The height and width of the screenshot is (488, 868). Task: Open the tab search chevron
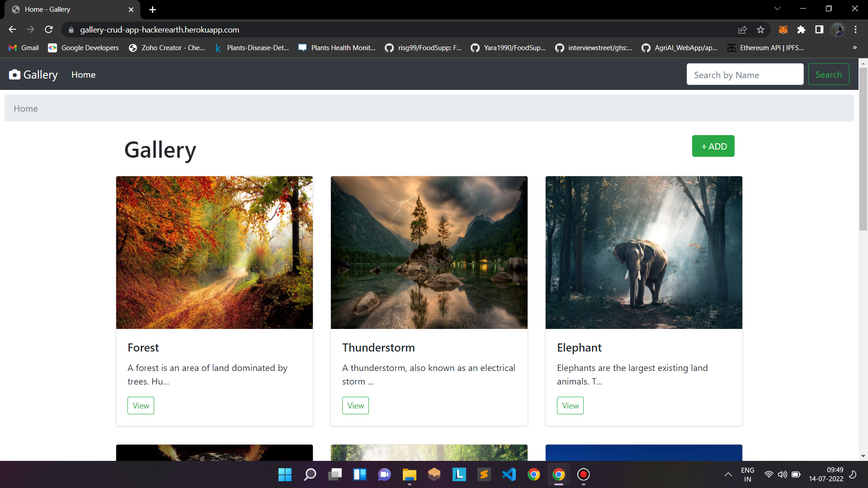(777, 8)
